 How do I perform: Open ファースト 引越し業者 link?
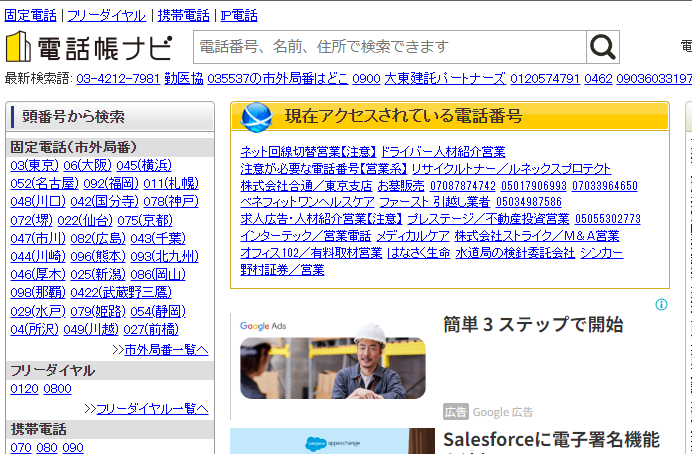coord(434,202)
